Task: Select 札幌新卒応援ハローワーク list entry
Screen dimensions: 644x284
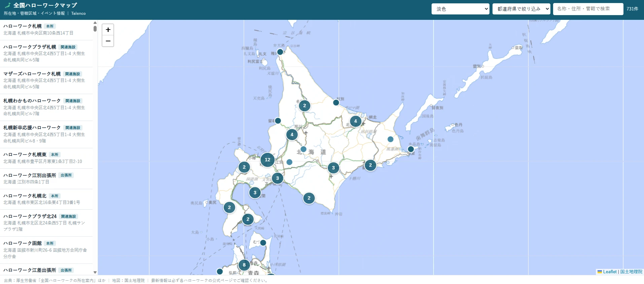Action: (x=46, y=134)
